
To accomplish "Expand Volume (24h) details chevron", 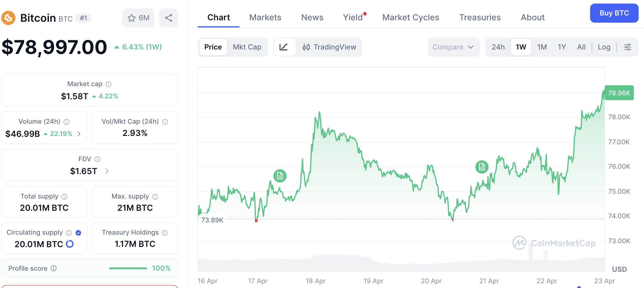I will point(79,134).
